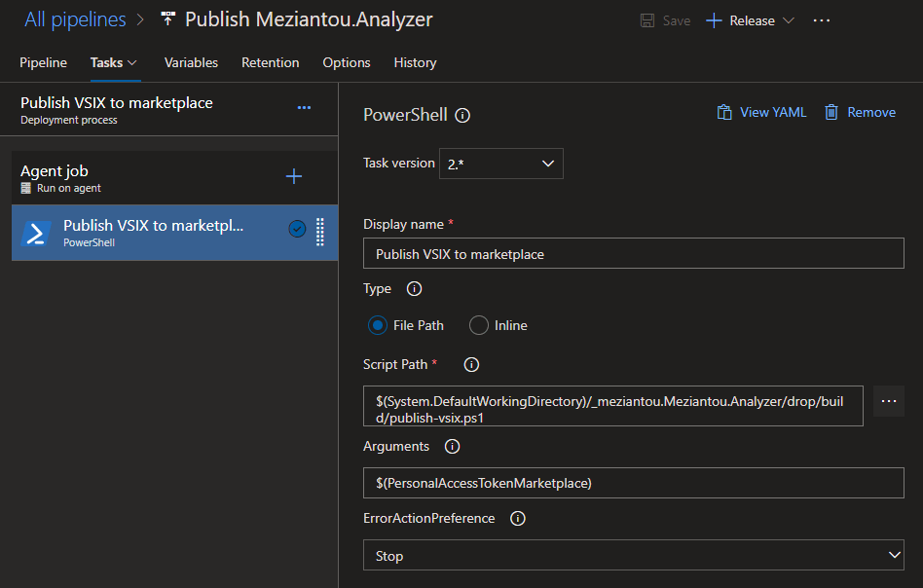Click the Display name input field
The image size is (923, 588).
[633, 254]
